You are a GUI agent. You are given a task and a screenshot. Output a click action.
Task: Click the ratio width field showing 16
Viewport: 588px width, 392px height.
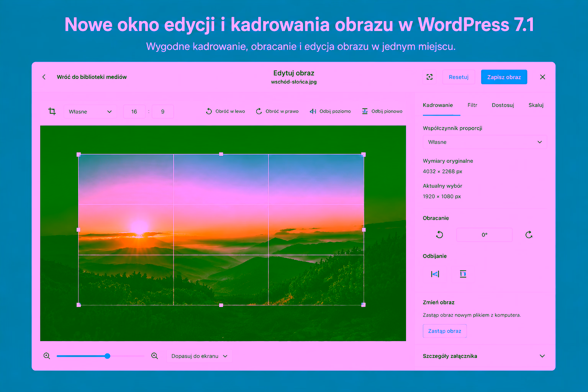[x=134, y=112]
